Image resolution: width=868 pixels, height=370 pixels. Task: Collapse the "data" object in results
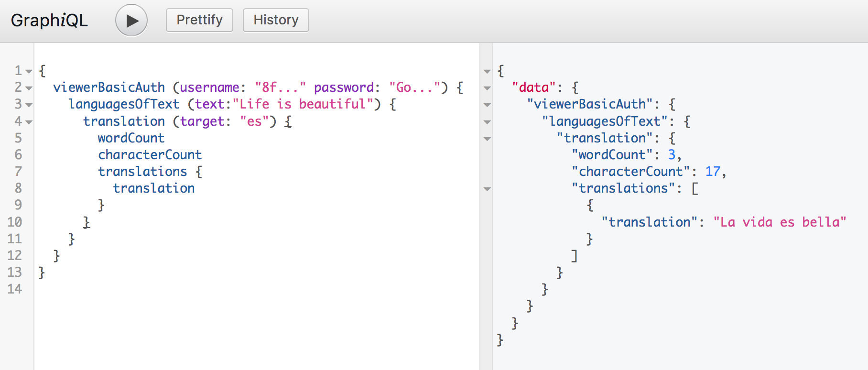coord(487,88)
